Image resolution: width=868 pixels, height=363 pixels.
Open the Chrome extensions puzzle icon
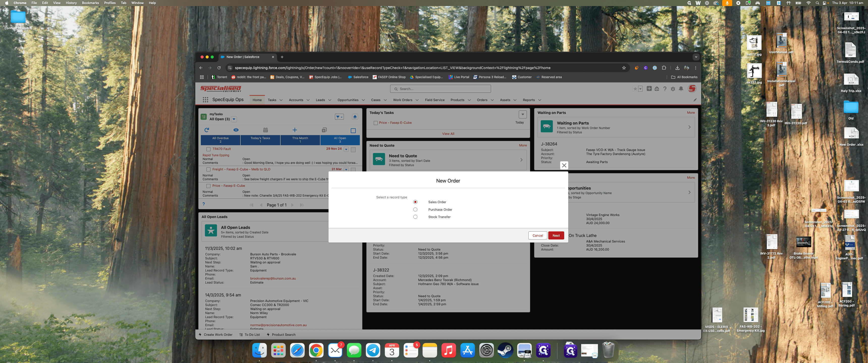pyautogui.click(x=663, y=68)
